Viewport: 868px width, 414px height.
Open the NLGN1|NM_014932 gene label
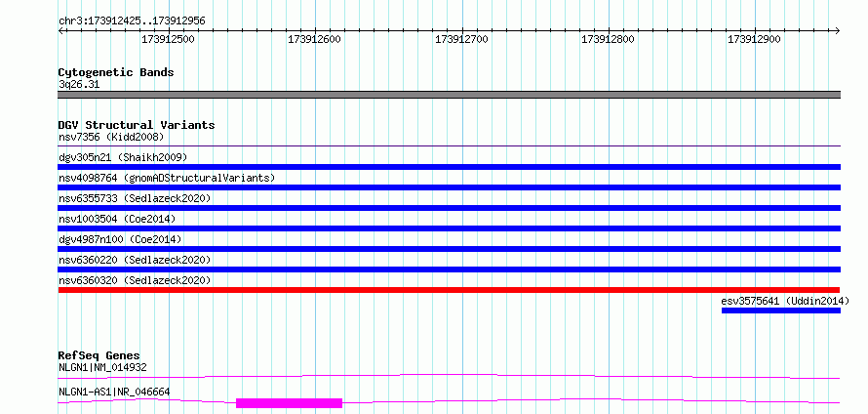pos(102,367)
